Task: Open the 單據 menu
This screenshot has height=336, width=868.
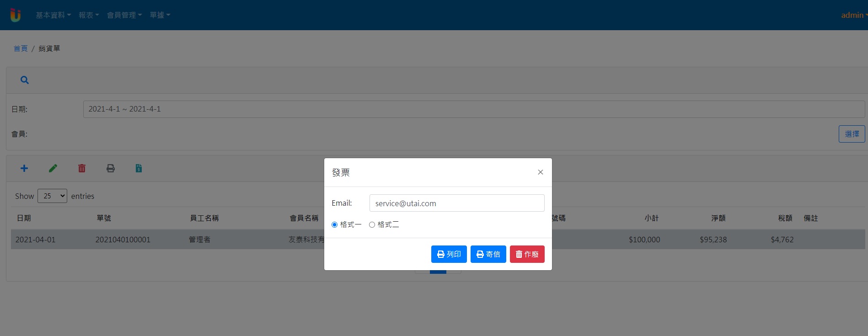Action: point(160,15)
